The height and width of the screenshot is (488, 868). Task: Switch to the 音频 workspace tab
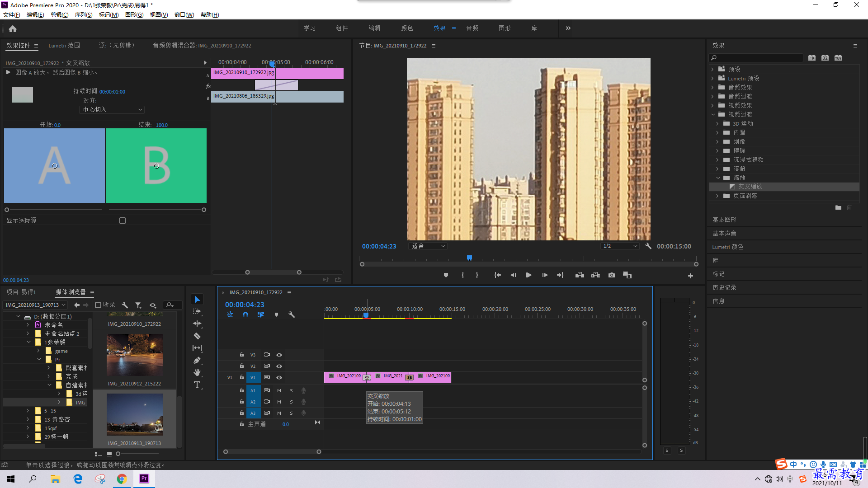coord(472,28)
